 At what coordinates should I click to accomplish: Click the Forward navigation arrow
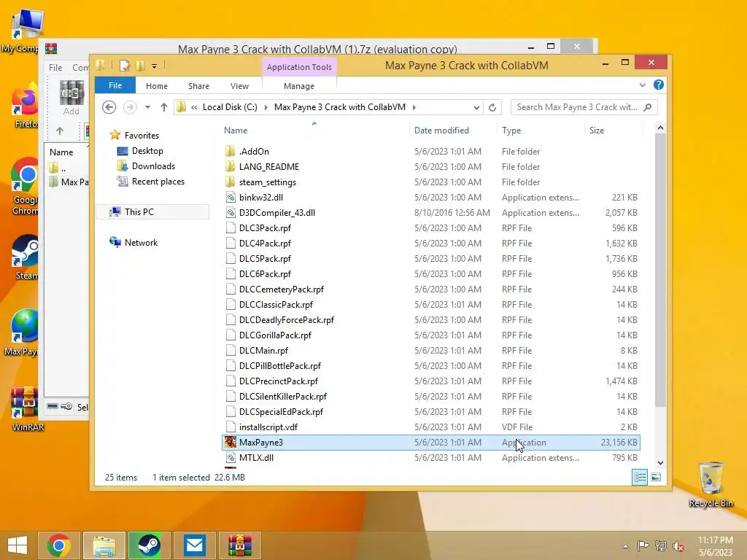click(130, 107)
